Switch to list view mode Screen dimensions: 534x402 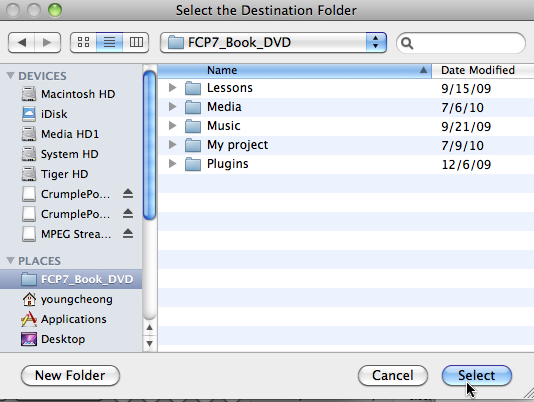coord(109,43)
